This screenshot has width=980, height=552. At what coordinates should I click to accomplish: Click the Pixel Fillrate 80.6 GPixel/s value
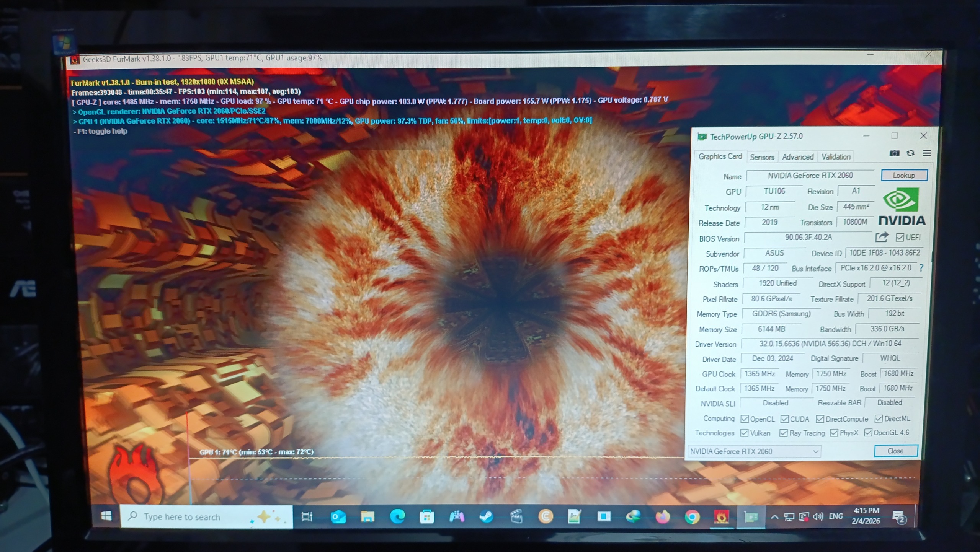pos(771,299)
